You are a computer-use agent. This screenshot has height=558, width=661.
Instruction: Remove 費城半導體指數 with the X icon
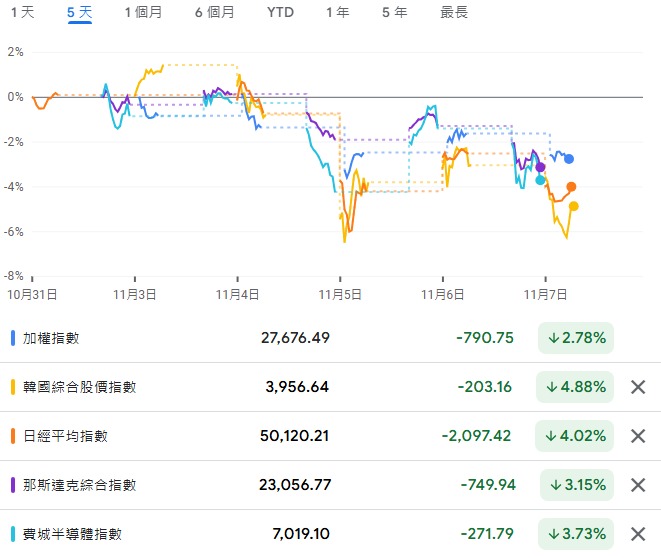pos(638,534)
